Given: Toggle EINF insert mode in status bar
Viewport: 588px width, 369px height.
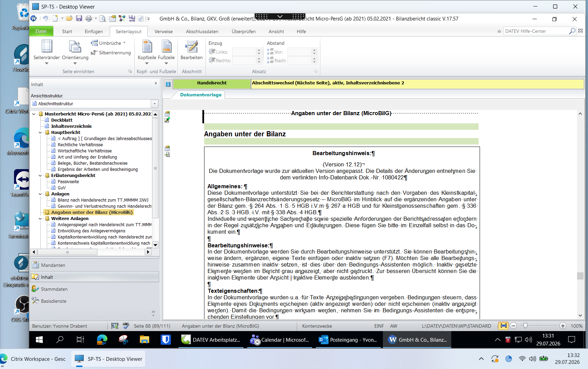Looking at the screenshot, I should click(379, 326).
